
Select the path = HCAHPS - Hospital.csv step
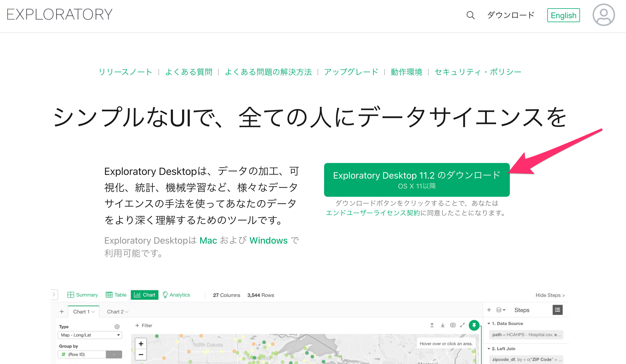point(526,335)
